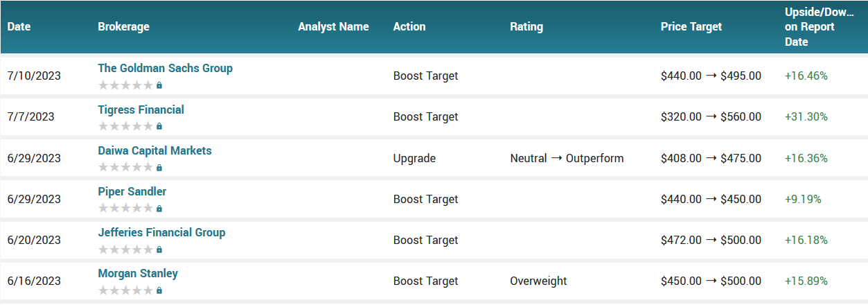
Task: Open Piper Sandler brokerage link
Action: (132, 191)
